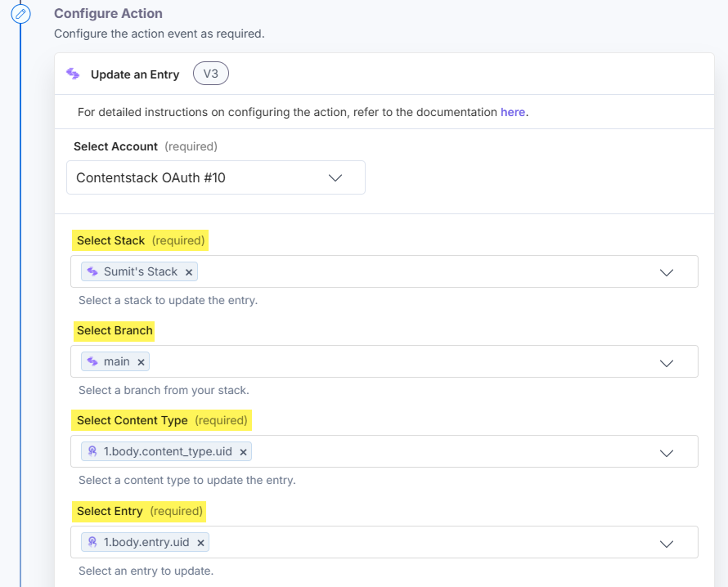
Task: Expand the Select Stack dropdown chevron
Action: [x=666, y=273]
